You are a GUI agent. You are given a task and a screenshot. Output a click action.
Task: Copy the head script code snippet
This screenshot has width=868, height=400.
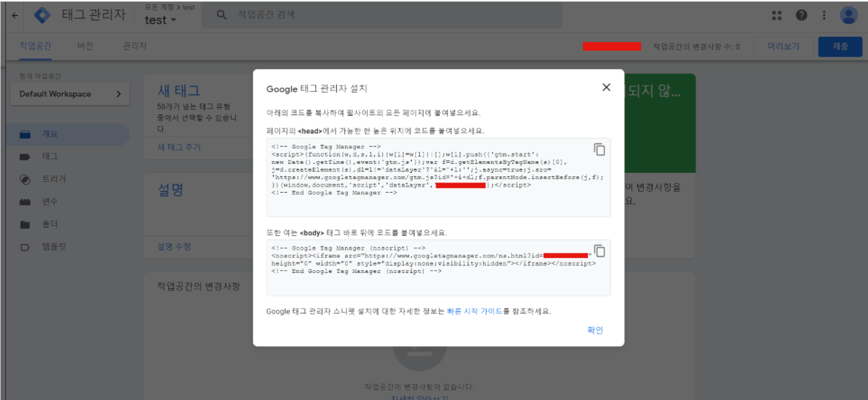point(599,150)
